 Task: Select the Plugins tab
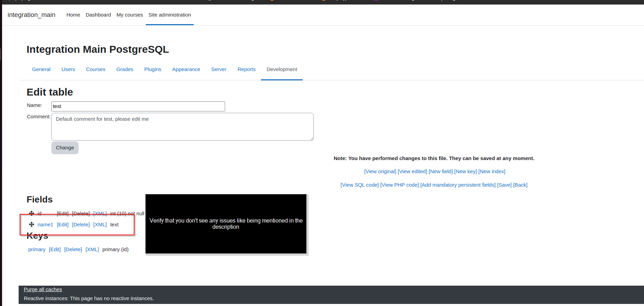[x=153, y=69]
